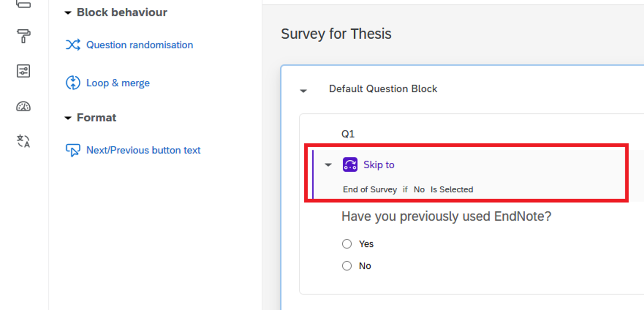Click the purple Skip to logic icon
The image size is (644, 310).
pos(350,164)
